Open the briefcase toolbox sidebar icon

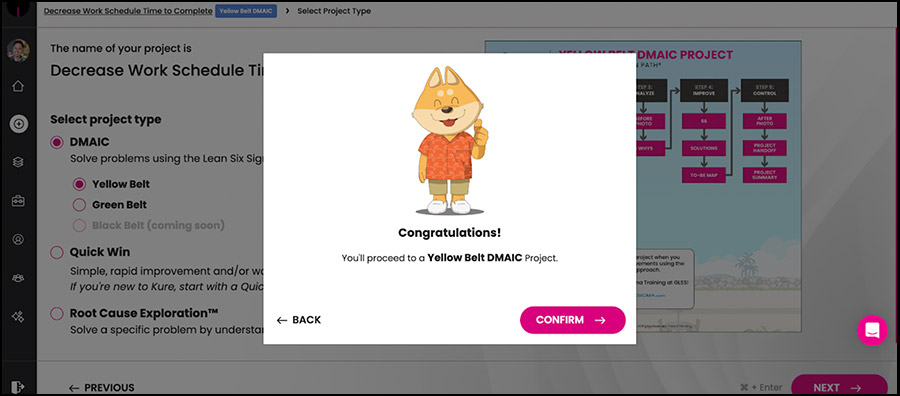(x=18, y=201)
